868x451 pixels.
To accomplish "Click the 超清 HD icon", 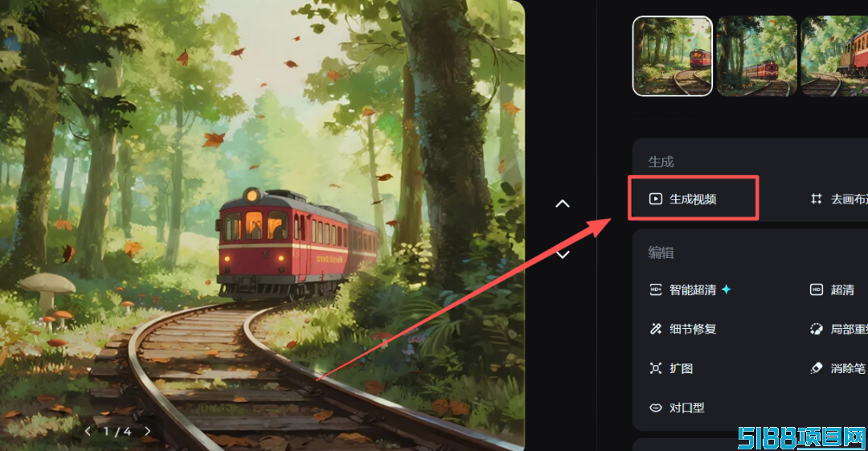I will (x=817, y=289).
